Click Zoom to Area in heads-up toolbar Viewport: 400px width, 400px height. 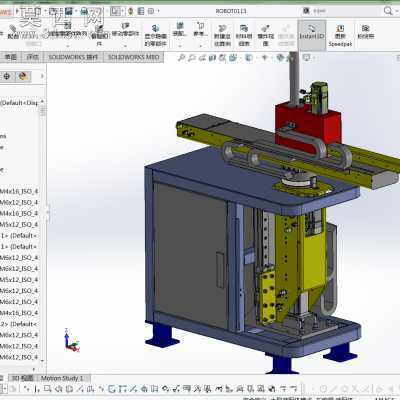[x=192, y=58]
